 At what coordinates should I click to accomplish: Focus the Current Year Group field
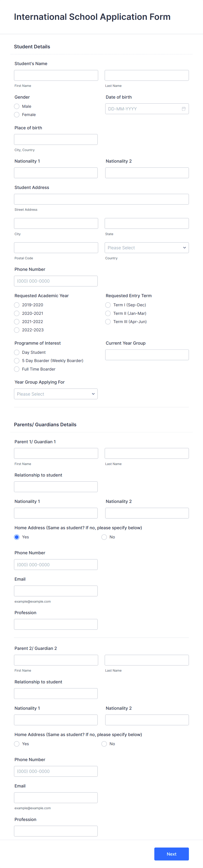(147, 354)
